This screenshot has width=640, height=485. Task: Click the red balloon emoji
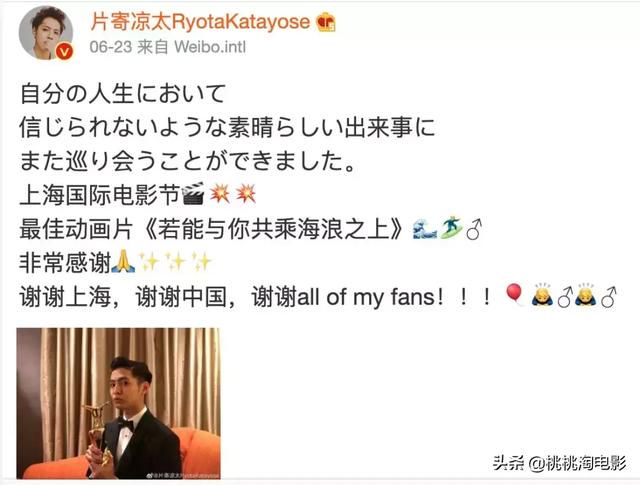(515, 295)
